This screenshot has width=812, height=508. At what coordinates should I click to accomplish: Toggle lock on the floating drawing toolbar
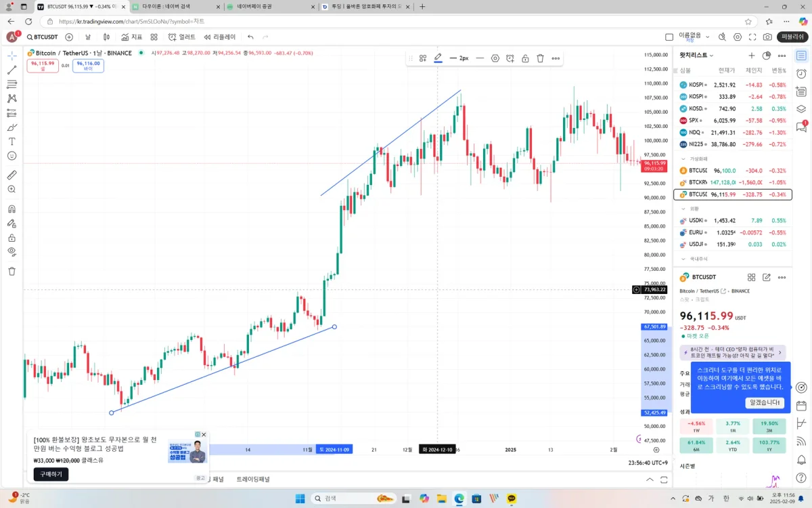[525, 58]
